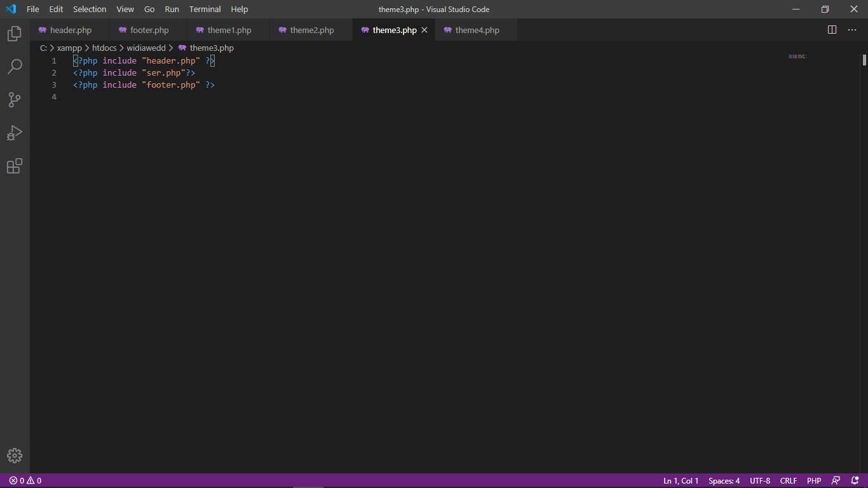This screenshot has width=868, height=488.
Task: Open the Source Control view
Action: pos(14,100)
